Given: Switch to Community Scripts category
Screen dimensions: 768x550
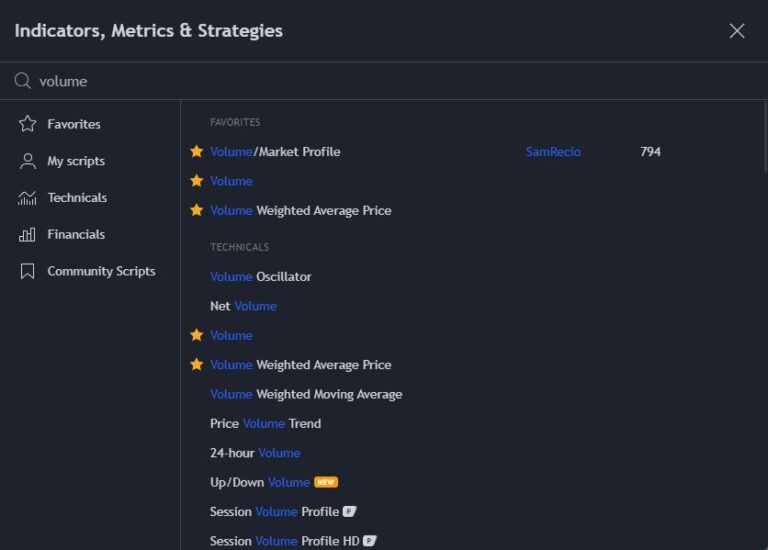Looking at the screenshot, I should tap(101, 271).
